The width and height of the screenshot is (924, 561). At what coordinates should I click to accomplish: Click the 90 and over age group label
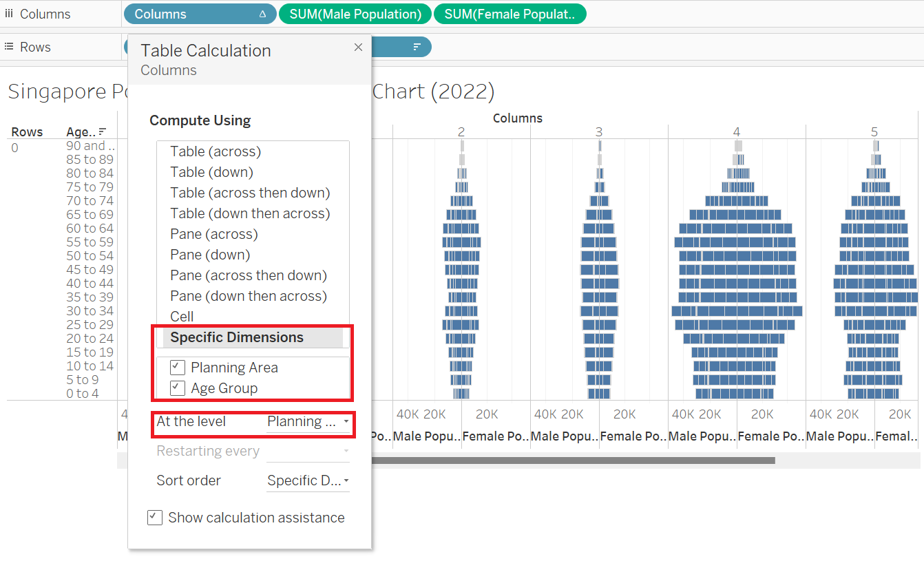point(90,146)
